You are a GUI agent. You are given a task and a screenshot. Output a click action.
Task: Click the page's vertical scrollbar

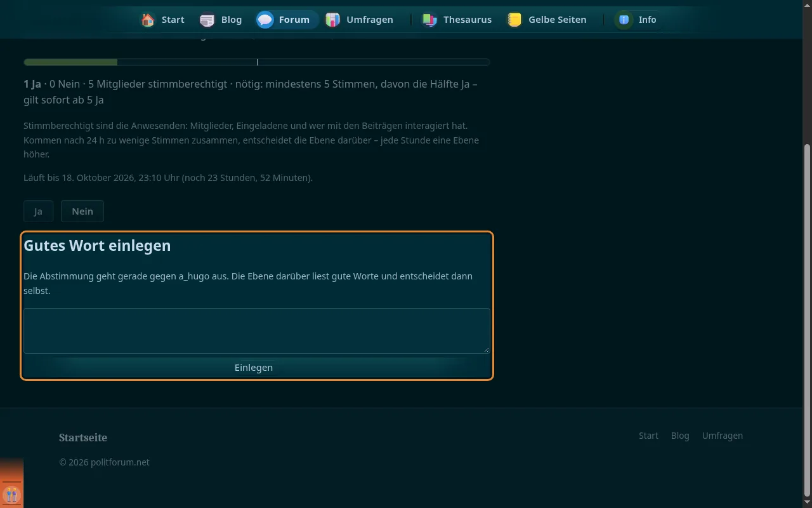tap(807, 321)
